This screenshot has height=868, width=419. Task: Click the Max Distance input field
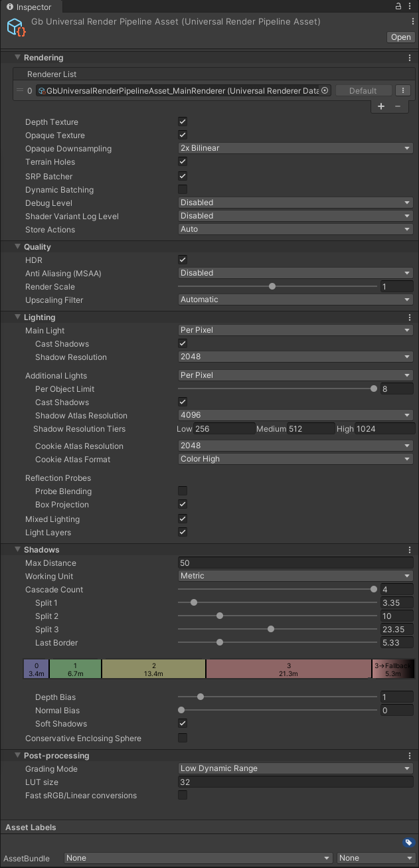pos(295,563)
